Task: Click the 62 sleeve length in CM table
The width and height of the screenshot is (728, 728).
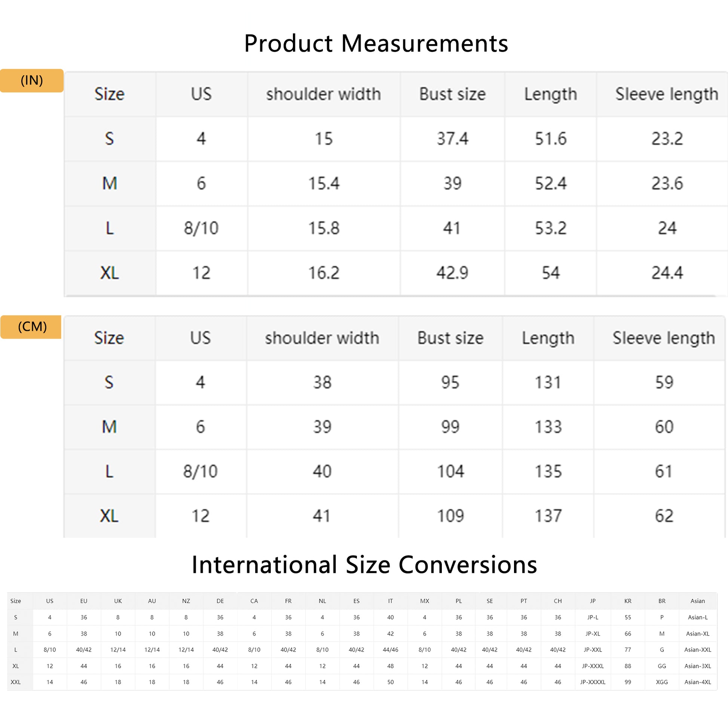Action: pyautogui.click(x=664, y=516)
